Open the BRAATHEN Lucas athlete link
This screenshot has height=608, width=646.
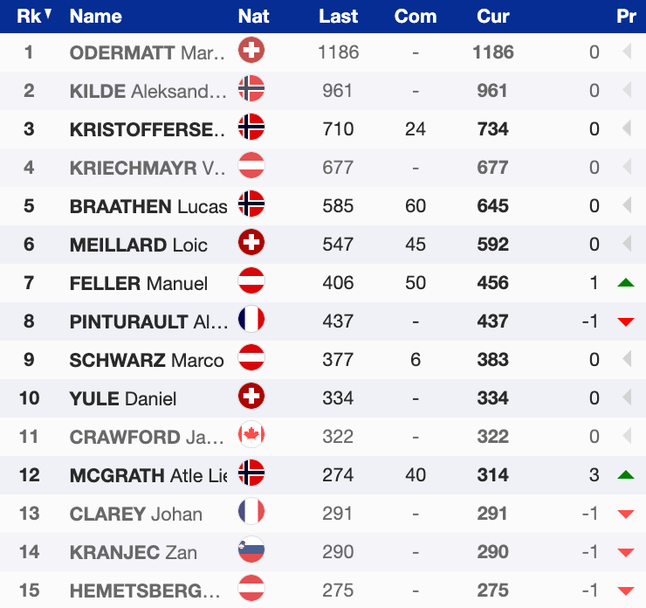[x=148, y=206]
